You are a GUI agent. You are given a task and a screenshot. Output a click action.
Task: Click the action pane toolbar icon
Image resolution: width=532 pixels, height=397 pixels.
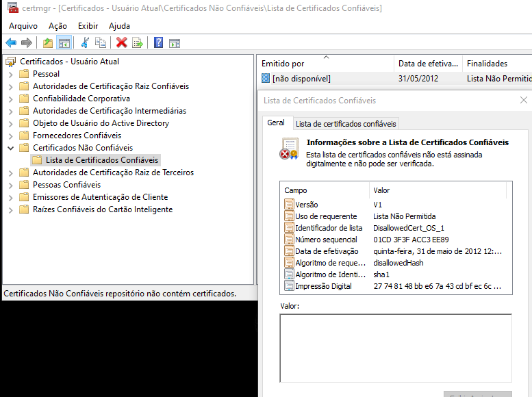(x=175, y=43)
